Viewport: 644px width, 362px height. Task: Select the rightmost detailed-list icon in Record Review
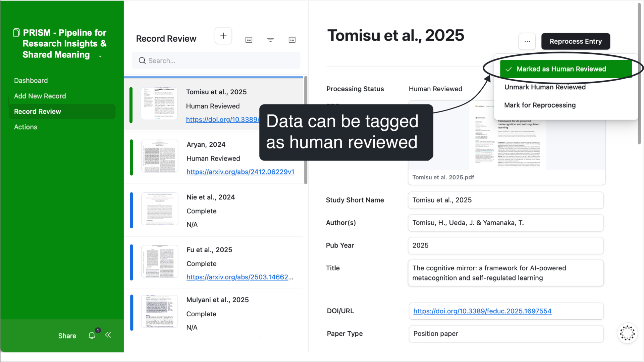[x=292, y=40]
